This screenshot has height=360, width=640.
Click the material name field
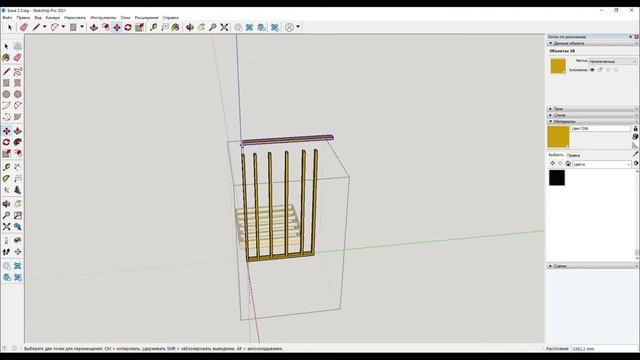(600, 129)
